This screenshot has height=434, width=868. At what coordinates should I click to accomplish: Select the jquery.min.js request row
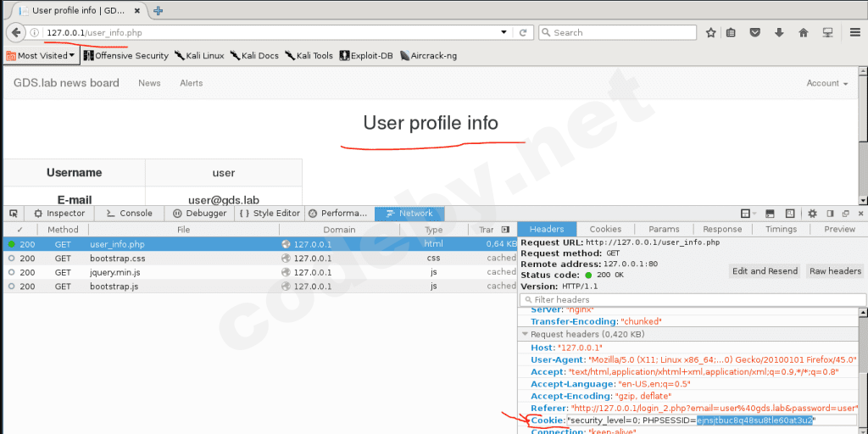pos(259,272)
